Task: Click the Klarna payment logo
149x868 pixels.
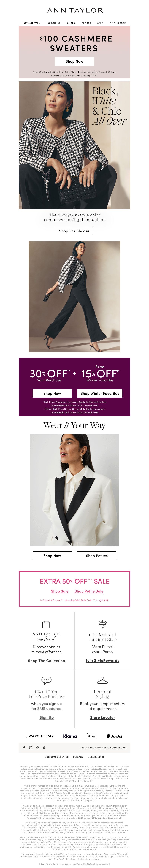Action: click(70, 736)
